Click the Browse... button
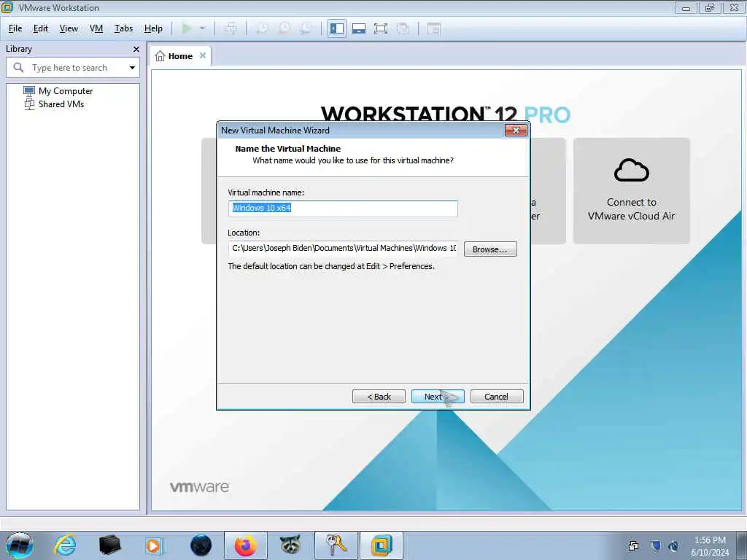The height and width of the screenshot is (560, 747). pyautogui.click(x=490, y=249)
